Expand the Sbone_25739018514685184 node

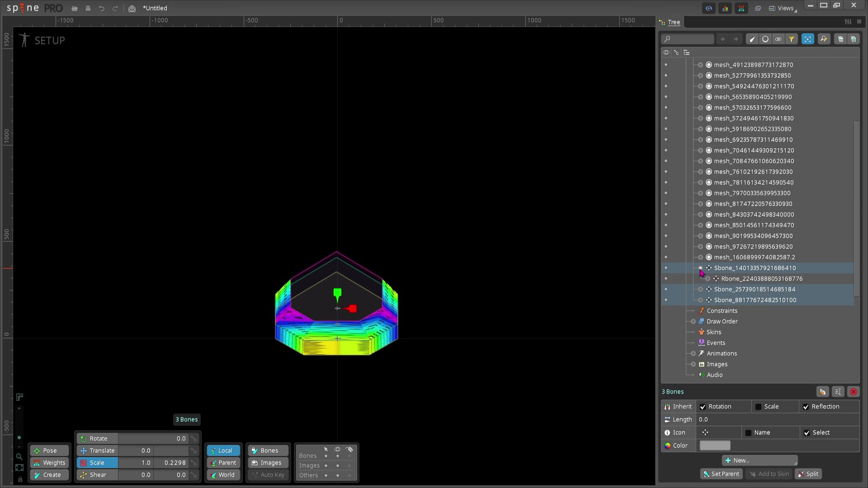pos(700,289)
